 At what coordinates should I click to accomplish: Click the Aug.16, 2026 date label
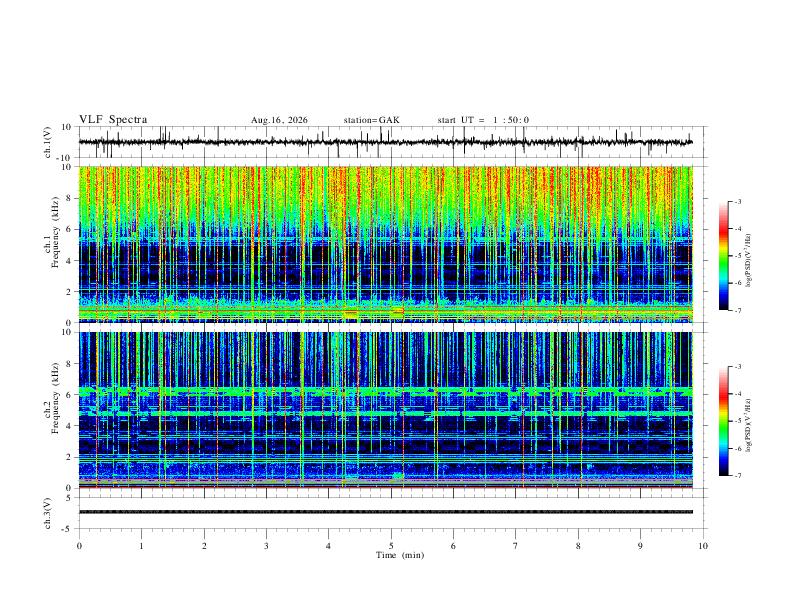279,120
